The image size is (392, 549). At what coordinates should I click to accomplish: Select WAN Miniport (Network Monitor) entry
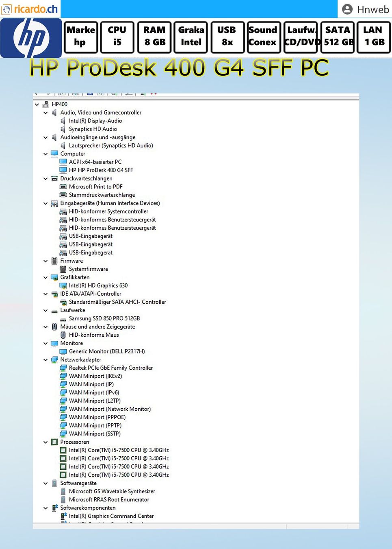pos(110,409)
